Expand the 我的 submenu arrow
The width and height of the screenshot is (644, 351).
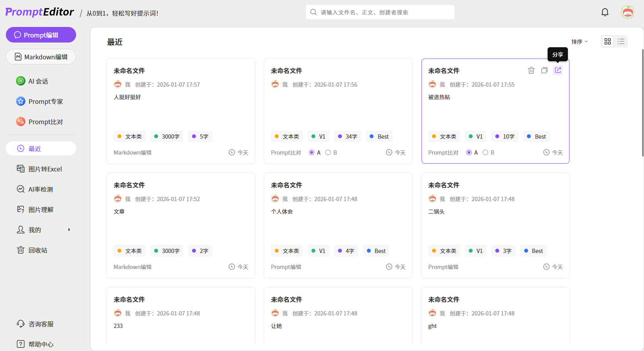pos(69,230)
